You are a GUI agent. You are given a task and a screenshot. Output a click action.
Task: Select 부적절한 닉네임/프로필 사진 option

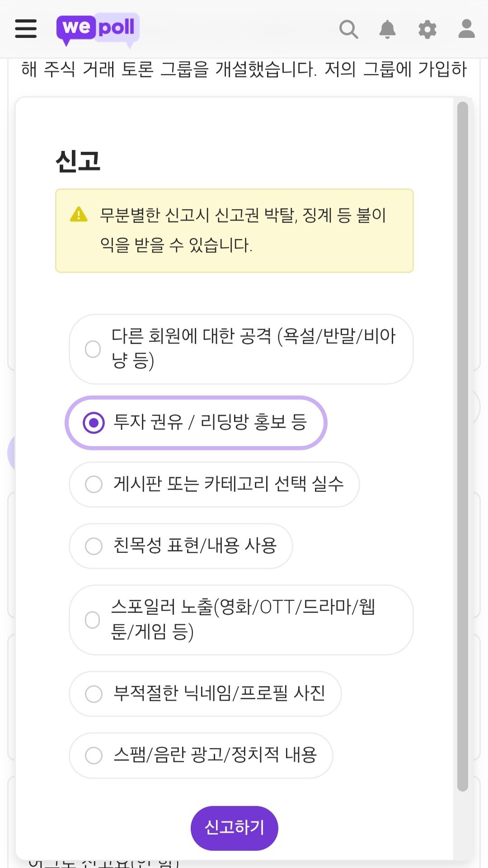(205, 693)
